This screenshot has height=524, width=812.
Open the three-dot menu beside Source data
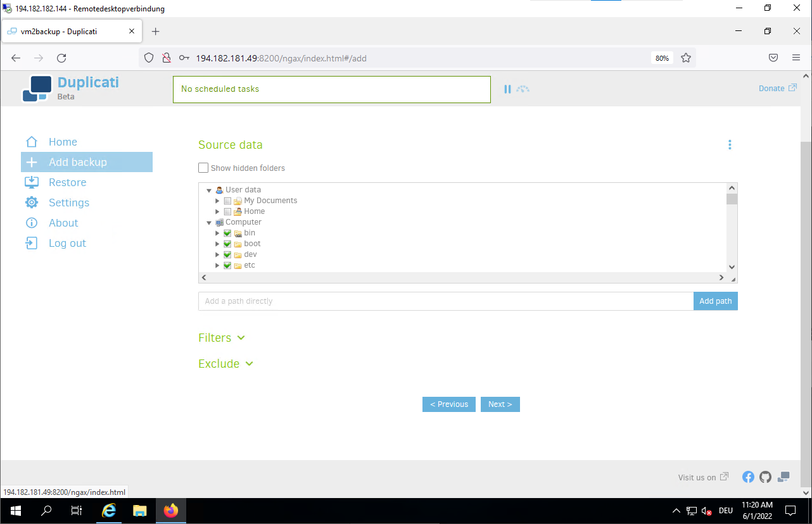(730, 145)
